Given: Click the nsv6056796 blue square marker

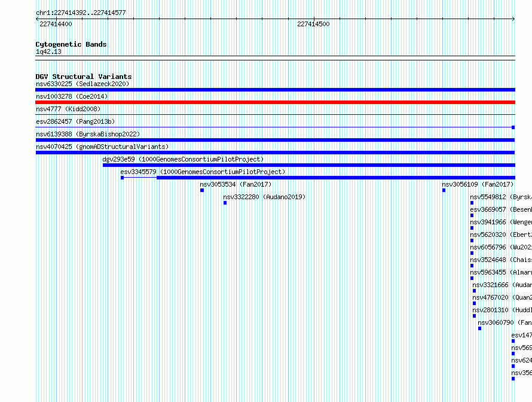Looking at the screenshot, I should click(472, 253).
